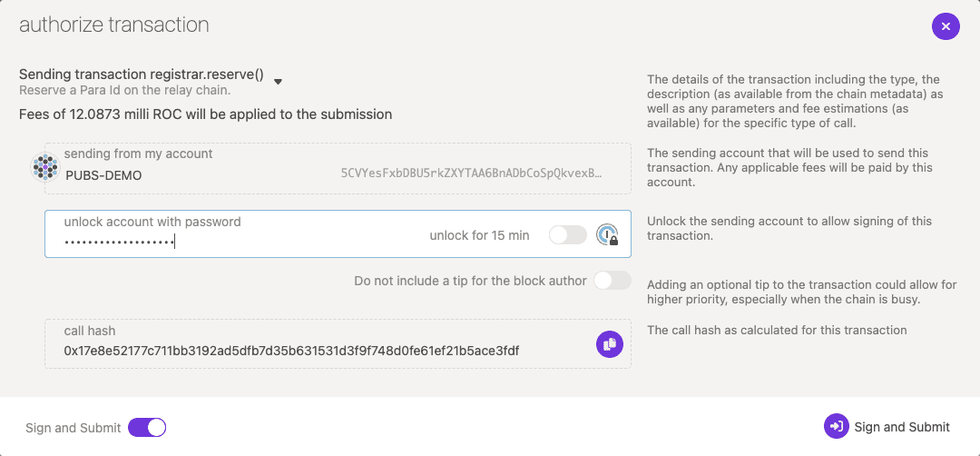Viewport: 980px width, 456px height.
Task: Click the sender address 5CVYesFxbDBU5rk…
Action: [x=471, y=173]
